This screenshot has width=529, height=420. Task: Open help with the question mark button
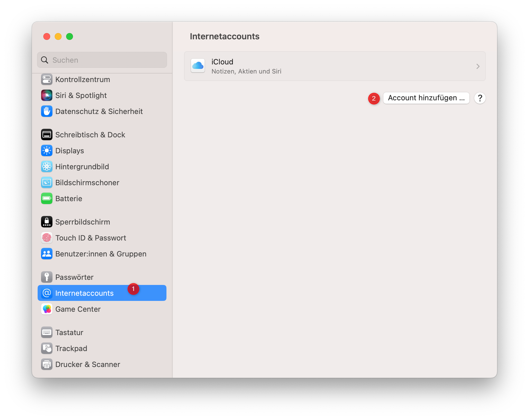tap(480, 98)
